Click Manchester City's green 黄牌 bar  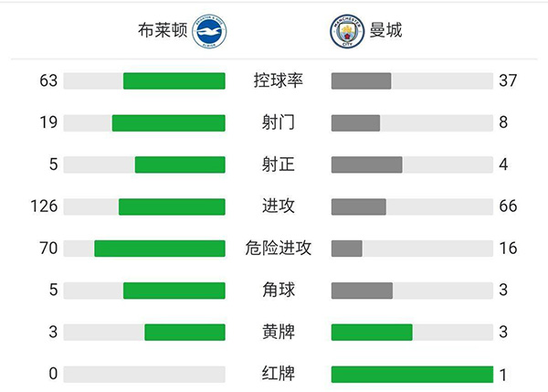pos(372,332)
